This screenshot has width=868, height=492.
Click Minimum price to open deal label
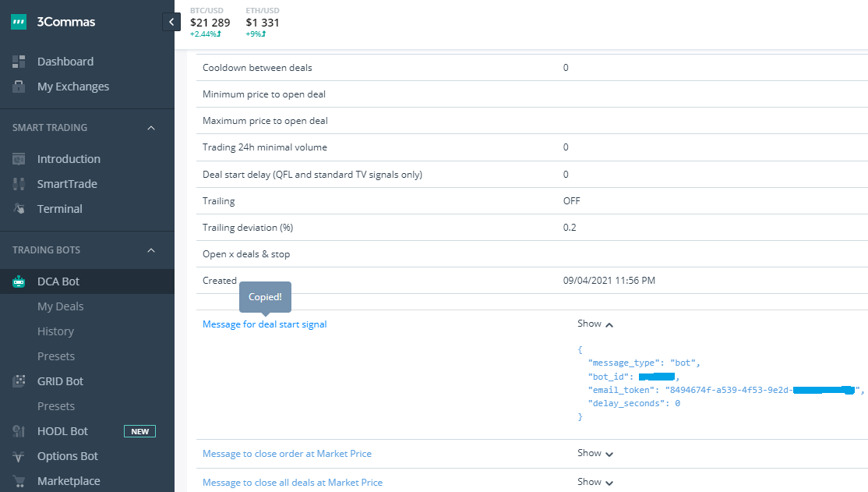(264, 94)
